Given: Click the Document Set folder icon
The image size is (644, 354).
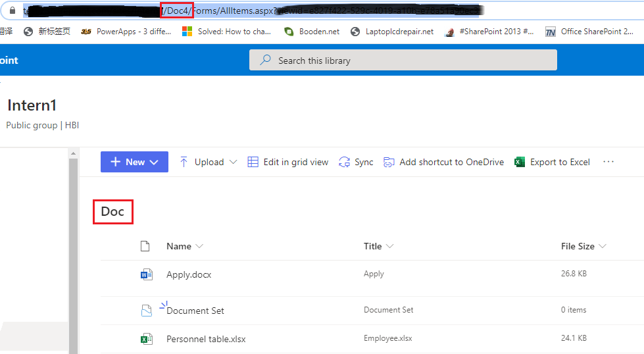Looking at the screenshot, I should (x=146, y=311).
